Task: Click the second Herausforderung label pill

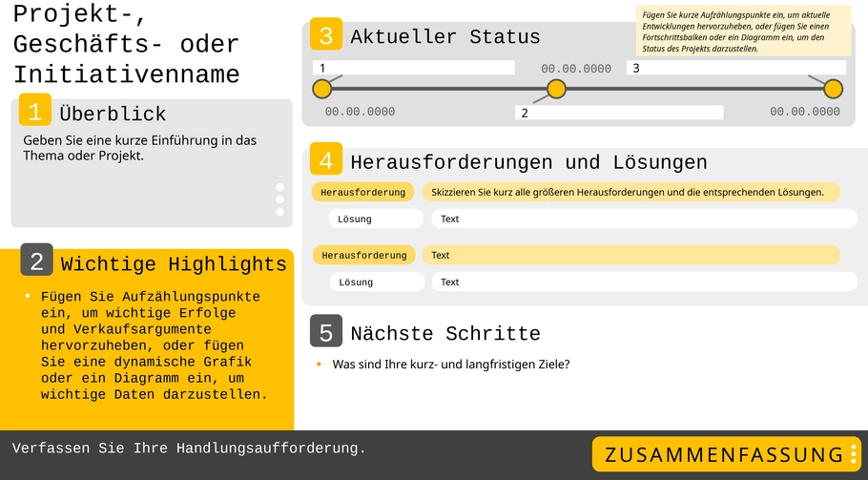Action: [363, 255]
